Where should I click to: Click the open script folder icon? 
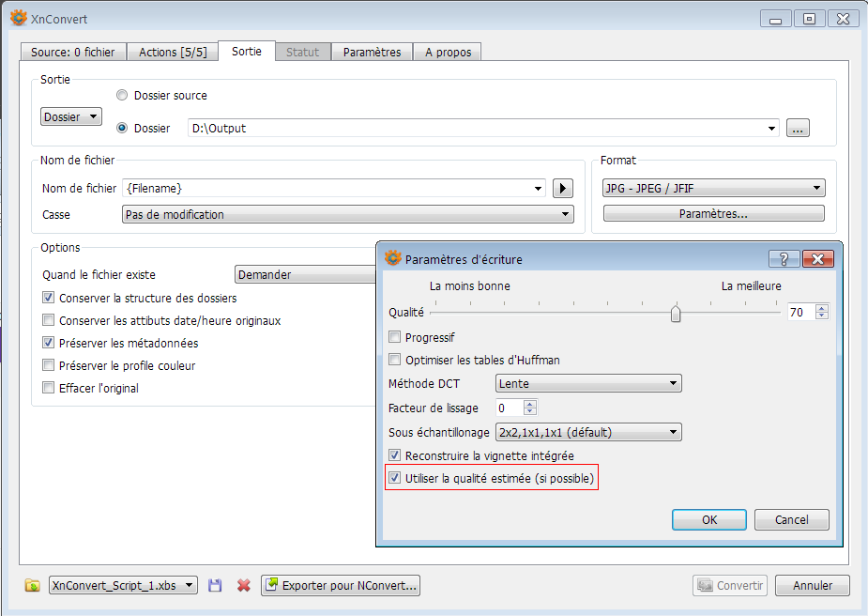pos(33,586)
